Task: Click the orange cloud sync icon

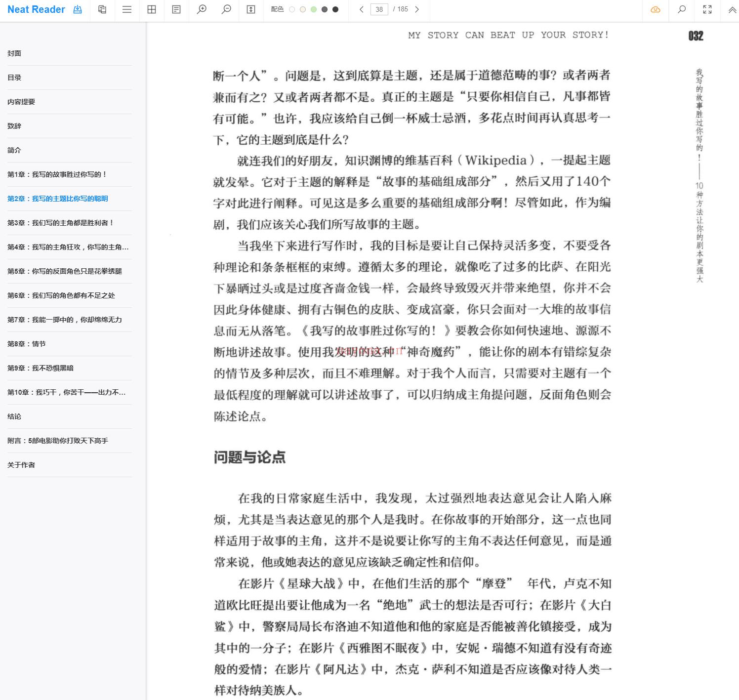Action: [x=656, y=9]
